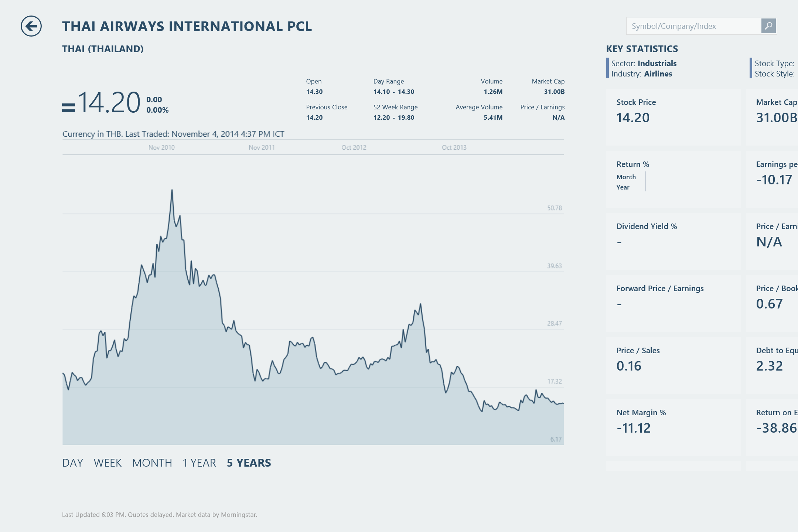Click the Nov 2010 chart axis label

161,147
